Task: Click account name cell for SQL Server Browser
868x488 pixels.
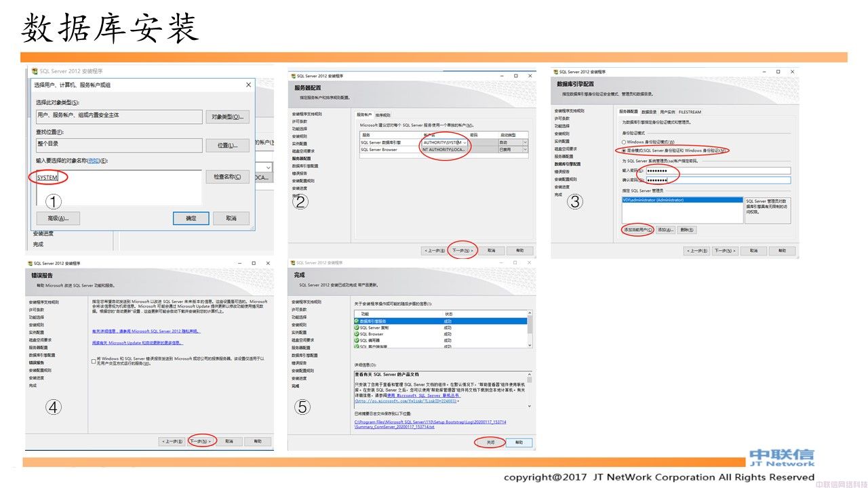Action: pyautogui.click(x=443, y=149)
